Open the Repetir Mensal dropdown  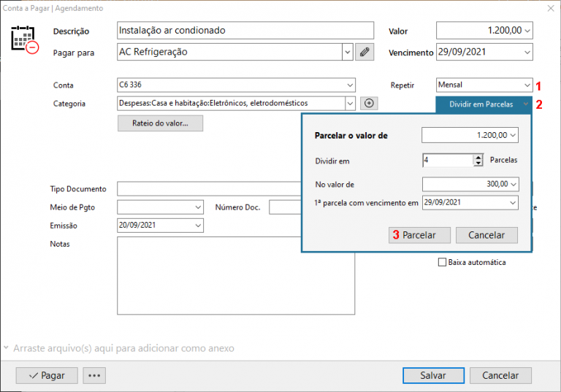pyautogui.click(x=527, y=85)
